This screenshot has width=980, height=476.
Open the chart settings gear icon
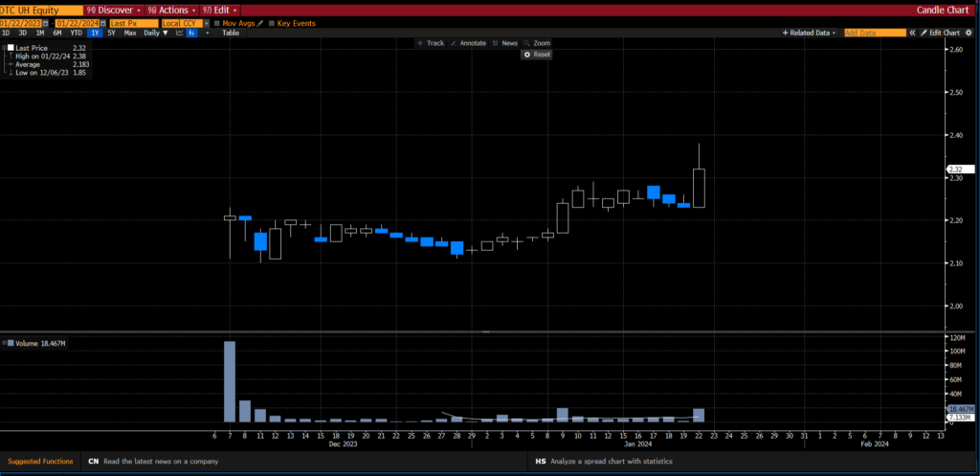969,33
